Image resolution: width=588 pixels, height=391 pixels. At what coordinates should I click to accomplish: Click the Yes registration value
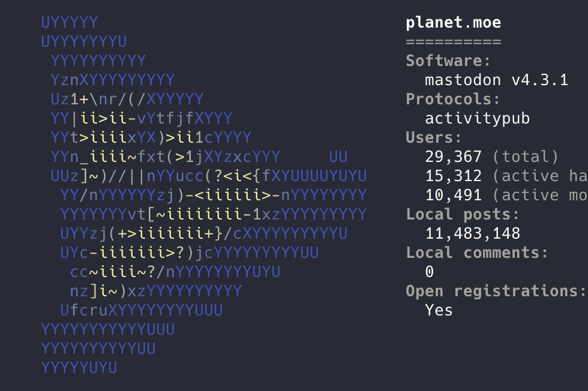439,311
